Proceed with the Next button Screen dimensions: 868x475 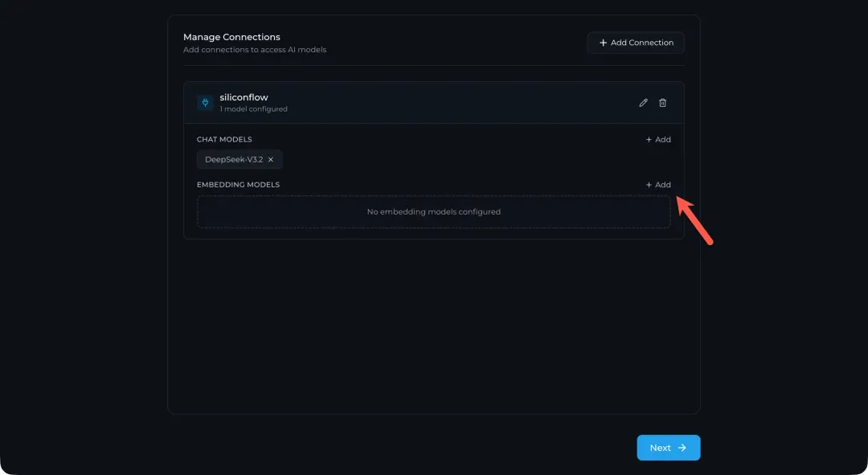coord(668,448)
